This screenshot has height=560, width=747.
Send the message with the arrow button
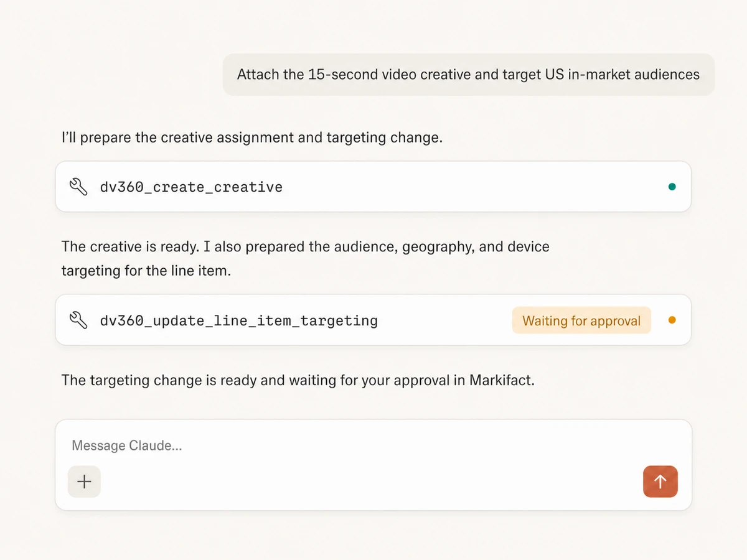coord(660,482)
